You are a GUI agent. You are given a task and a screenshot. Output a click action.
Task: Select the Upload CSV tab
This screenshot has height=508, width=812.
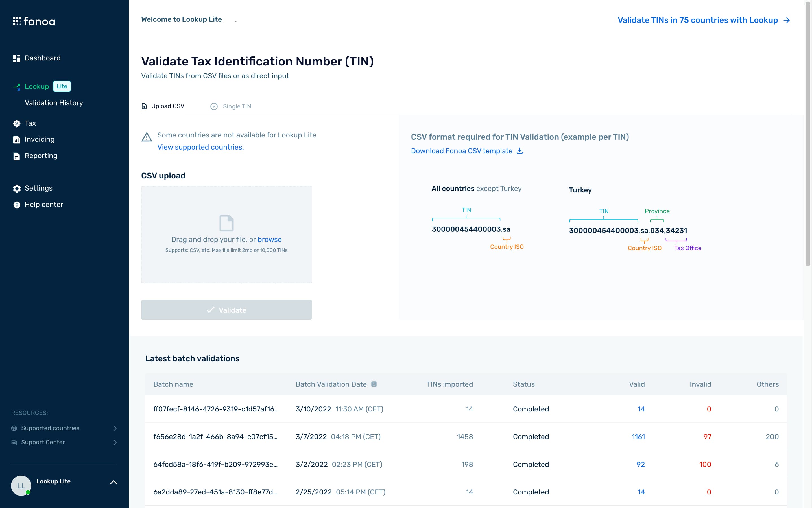[x=163, y=106]
